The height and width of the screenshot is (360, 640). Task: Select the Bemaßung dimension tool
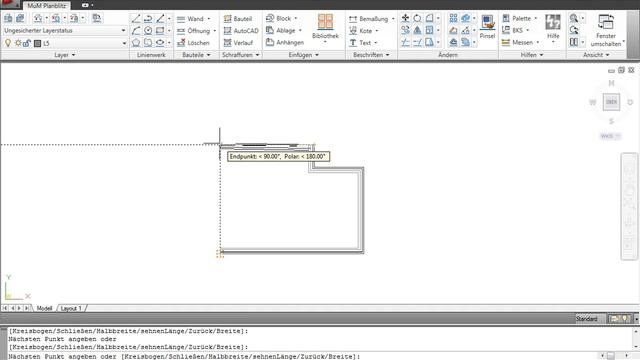pyautogui.click(x=368, y=19)
